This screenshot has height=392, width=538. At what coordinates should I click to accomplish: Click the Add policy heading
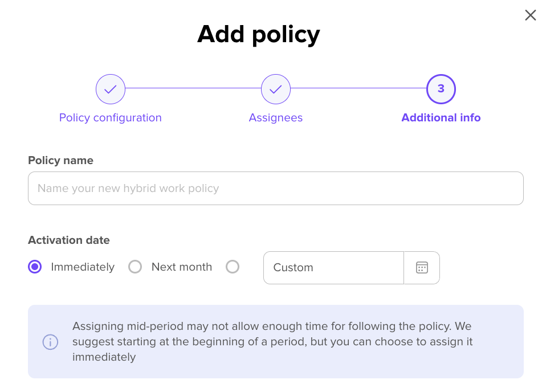tap(259, 35)
